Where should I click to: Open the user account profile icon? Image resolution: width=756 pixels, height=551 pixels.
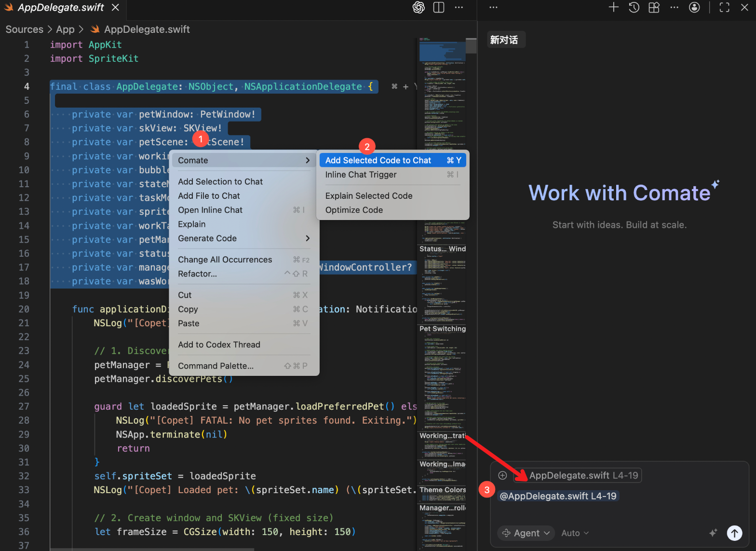(694, 7)
